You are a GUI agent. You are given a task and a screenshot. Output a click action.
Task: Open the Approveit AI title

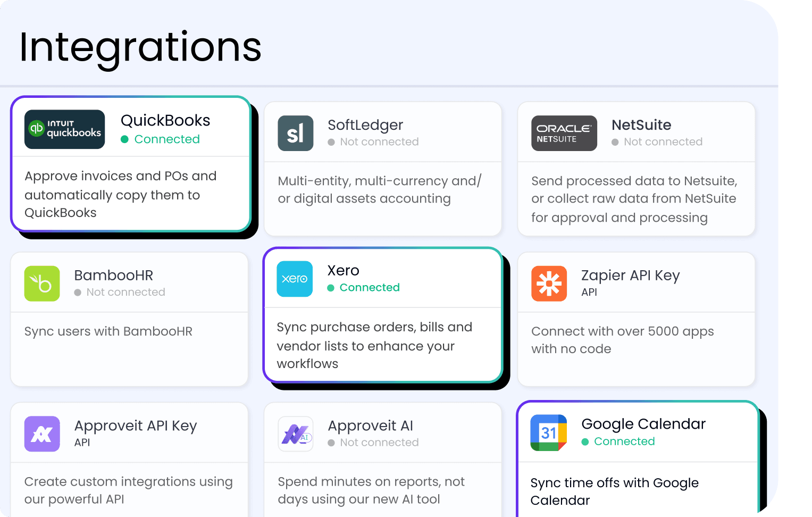pos(370,426)
